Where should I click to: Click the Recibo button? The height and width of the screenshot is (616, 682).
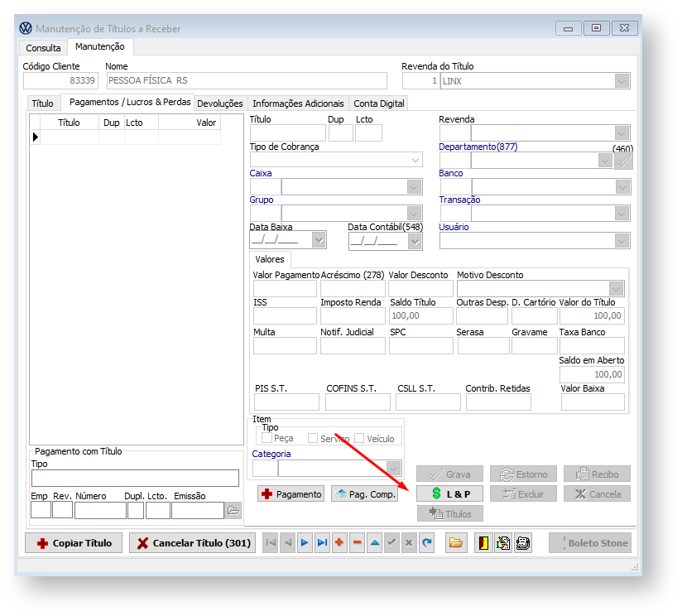pos(597,474)
